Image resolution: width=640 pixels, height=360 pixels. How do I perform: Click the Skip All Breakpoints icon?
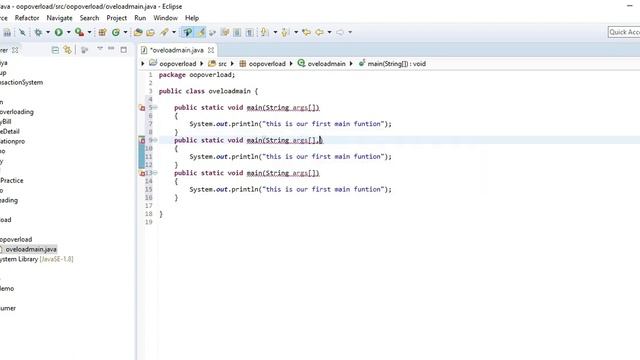[x=22, y=32]
